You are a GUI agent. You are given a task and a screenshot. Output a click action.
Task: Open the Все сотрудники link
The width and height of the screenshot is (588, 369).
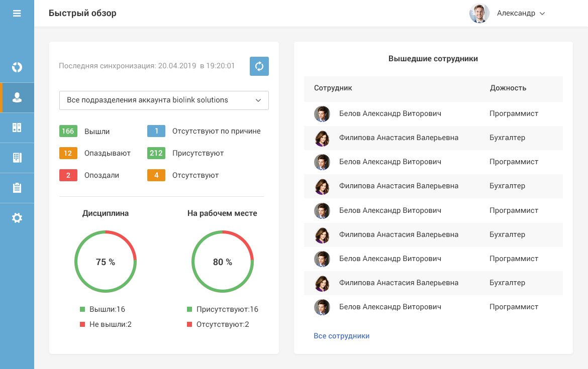(341, 336)
